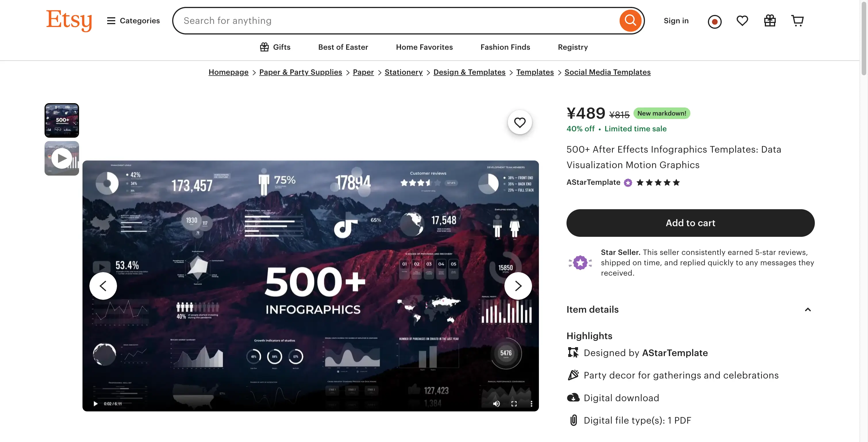
Task: Open Favorites heart in the header
Action: tap(742, 21)
